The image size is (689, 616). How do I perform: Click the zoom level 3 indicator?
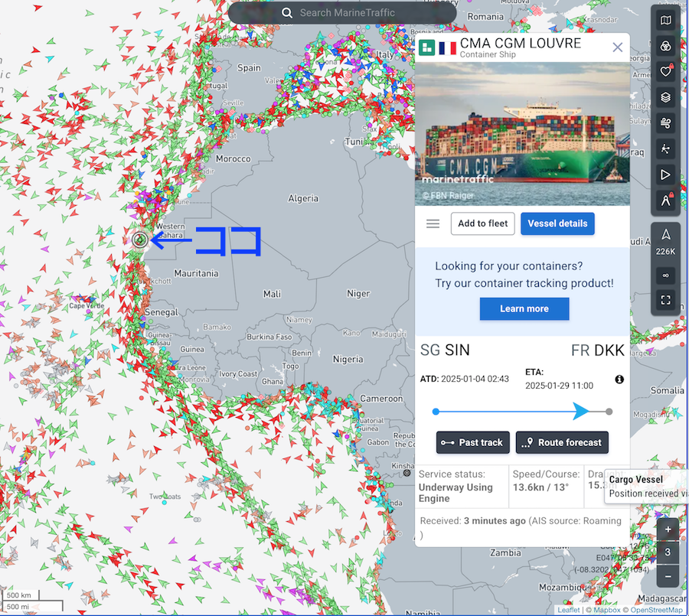click(x=668, y=552)
